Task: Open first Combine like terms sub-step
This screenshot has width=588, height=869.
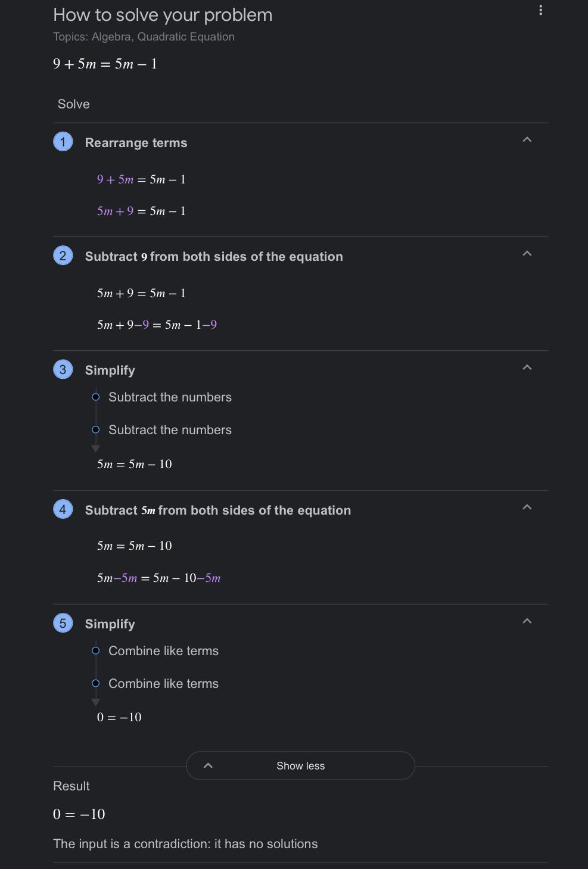Action: (x=163, y=651)
